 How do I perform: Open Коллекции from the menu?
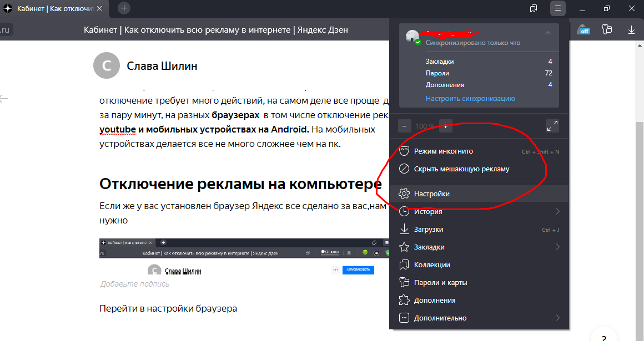click(x=432, y=264)
